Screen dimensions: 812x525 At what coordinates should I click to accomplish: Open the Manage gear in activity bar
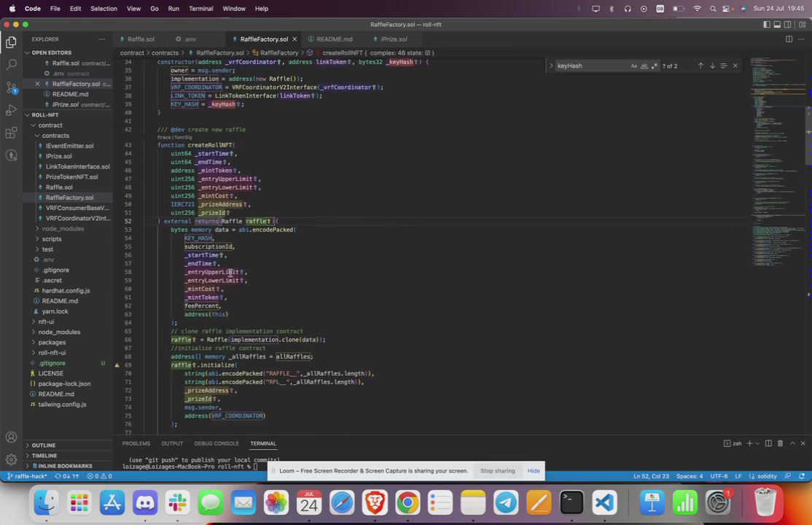coord(11,459)
